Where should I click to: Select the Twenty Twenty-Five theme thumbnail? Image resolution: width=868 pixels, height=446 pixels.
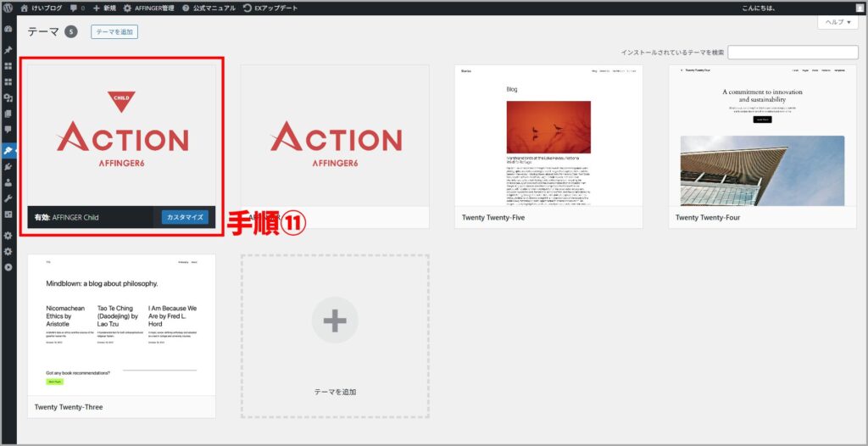tap(548, 136)
